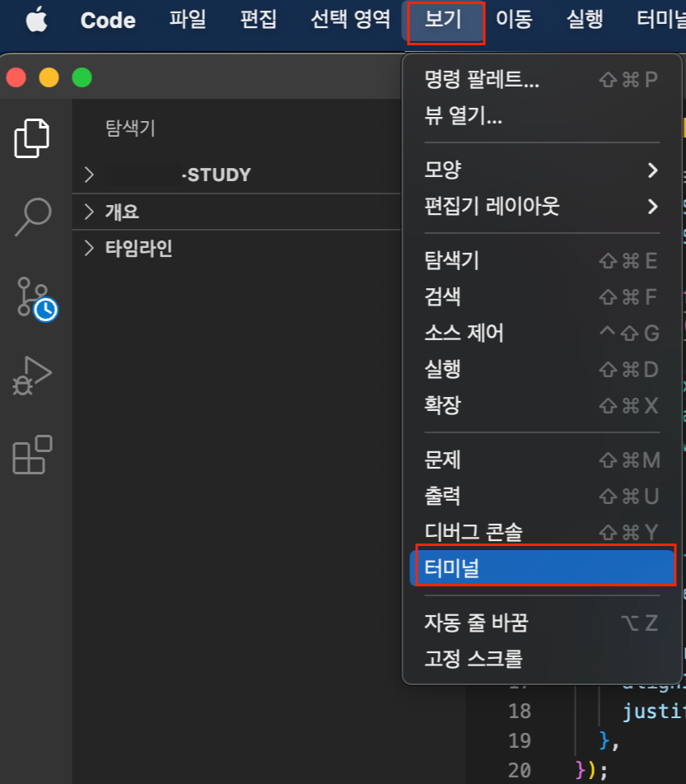
Task: Click the 보기 menu in menu bar
Action: [443, 20]
